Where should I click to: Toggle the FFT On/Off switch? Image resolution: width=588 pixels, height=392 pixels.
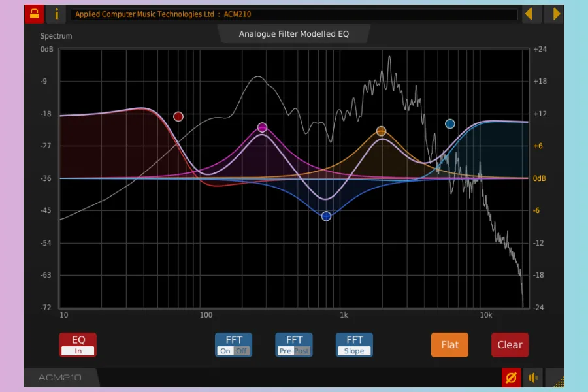tap(234, 345)
